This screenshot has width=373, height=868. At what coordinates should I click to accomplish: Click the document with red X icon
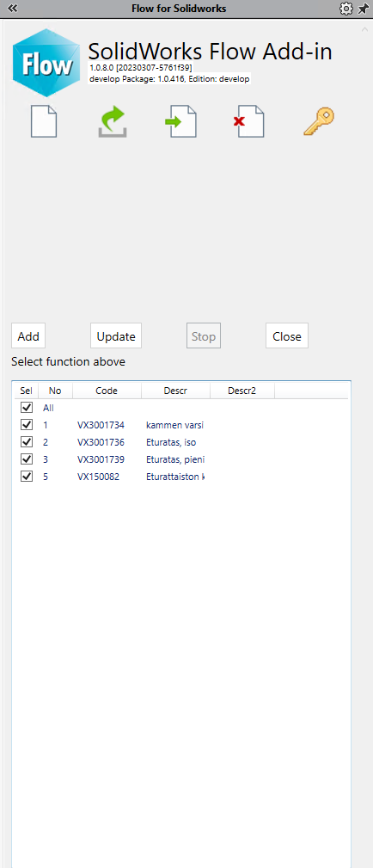point(249,122)
